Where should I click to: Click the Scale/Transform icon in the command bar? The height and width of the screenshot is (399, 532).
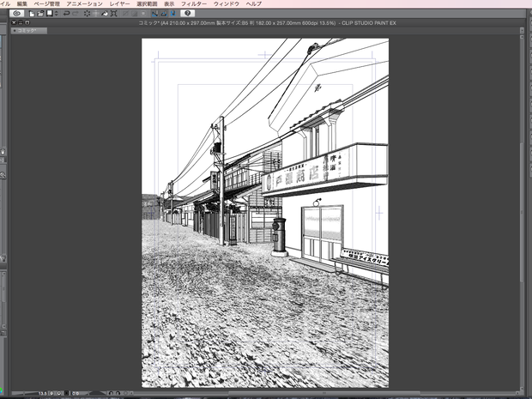(114, 14)
